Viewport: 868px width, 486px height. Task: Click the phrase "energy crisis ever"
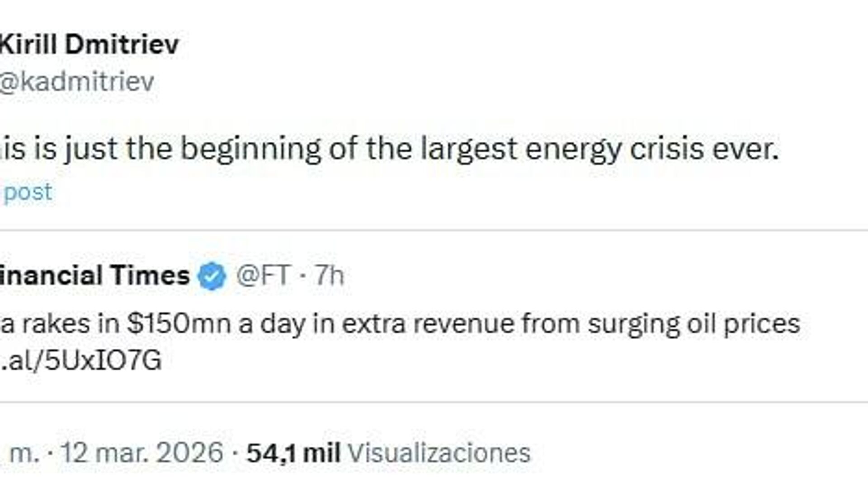[652, 149]
